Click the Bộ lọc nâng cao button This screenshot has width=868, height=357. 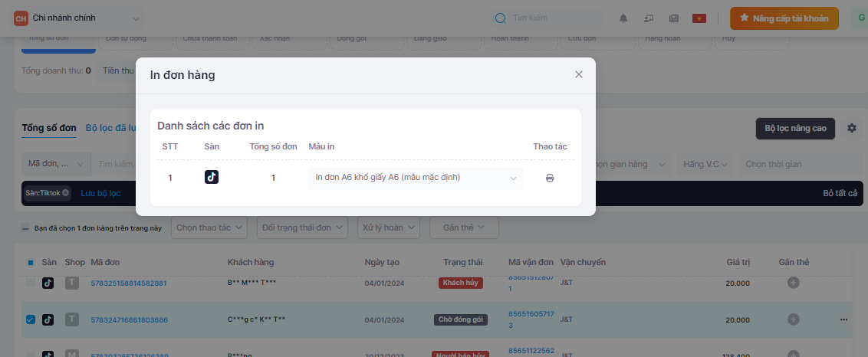click(795, 128)
